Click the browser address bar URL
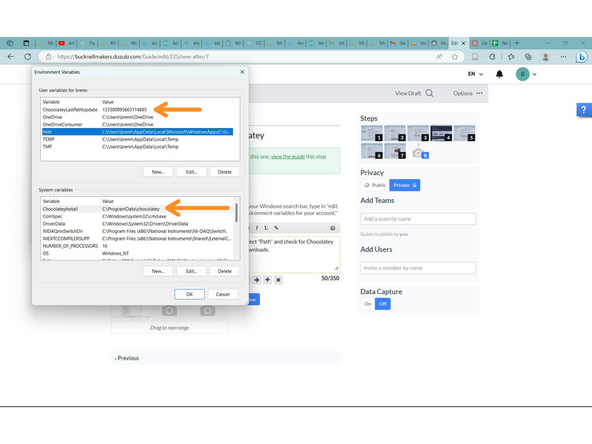 tap(133, 57)
